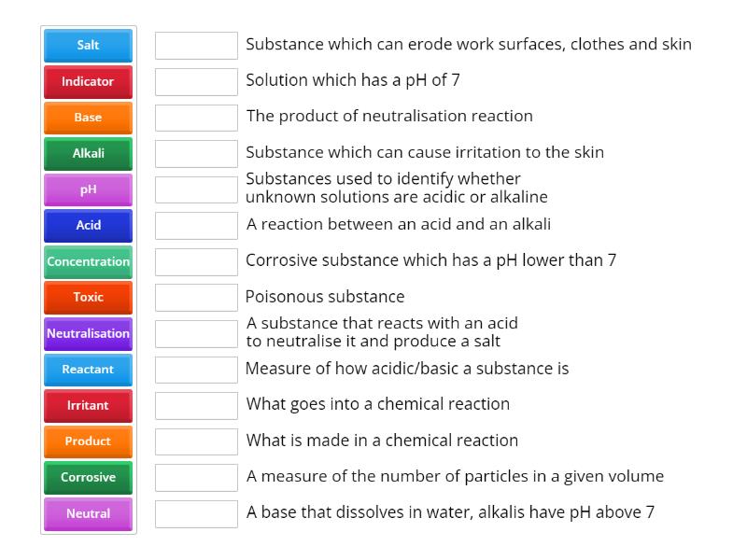Select the answer box for acid-alkali reaction definition
The height and width of the screenshot is (560, 747).
pyautogui.click(x=196, y=225)
